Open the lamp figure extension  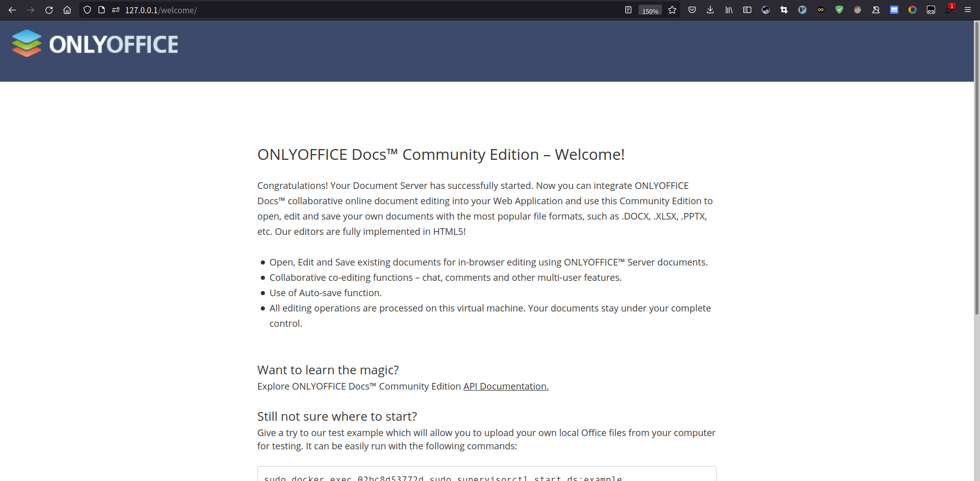pyautogui.click(x=876, y=10)
